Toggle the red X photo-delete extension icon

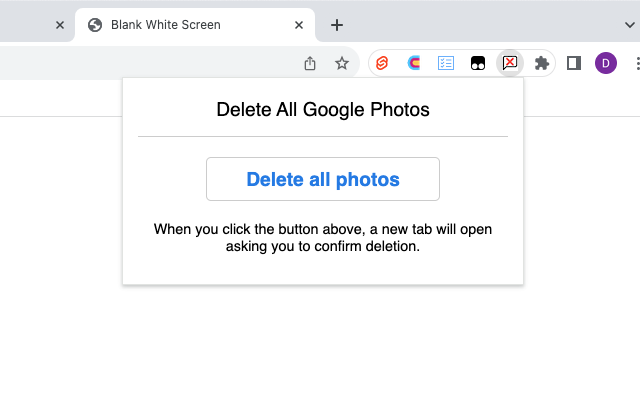click(510, 63)
